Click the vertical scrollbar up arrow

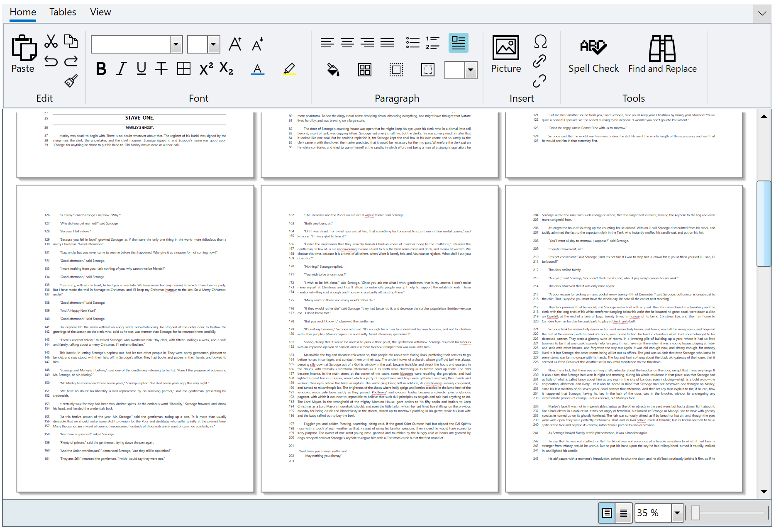(764, 117)
